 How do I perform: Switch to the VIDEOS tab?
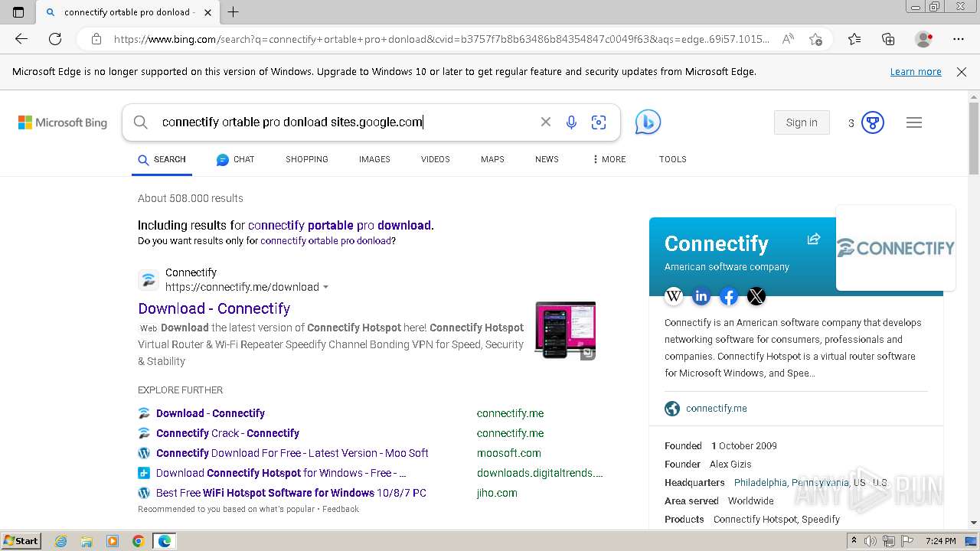436,159
